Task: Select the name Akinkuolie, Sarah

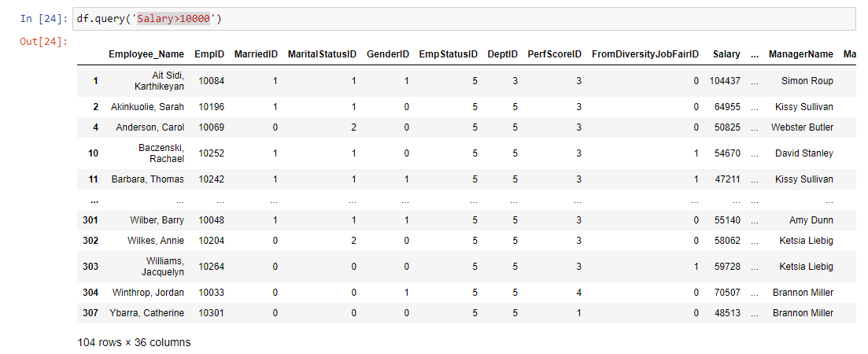Action: tap(147, 107)
